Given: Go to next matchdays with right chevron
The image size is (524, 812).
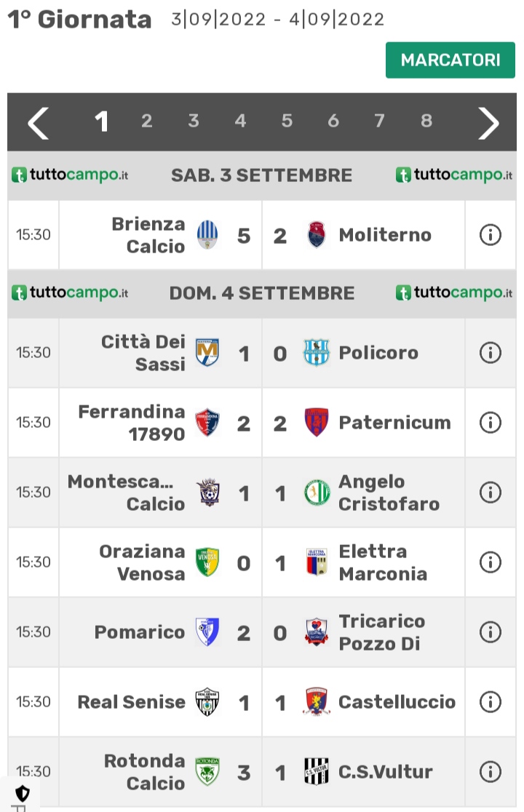Looking at the screenshot, I should pos(488,123).
